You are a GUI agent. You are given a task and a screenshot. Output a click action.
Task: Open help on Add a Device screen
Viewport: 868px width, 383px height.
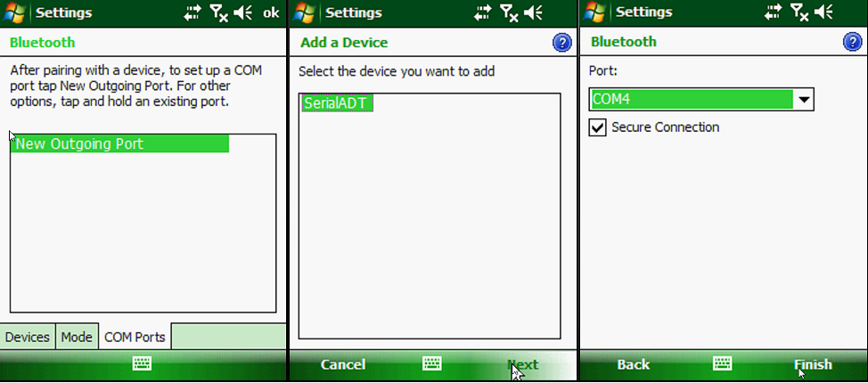(x=561, y=43)
